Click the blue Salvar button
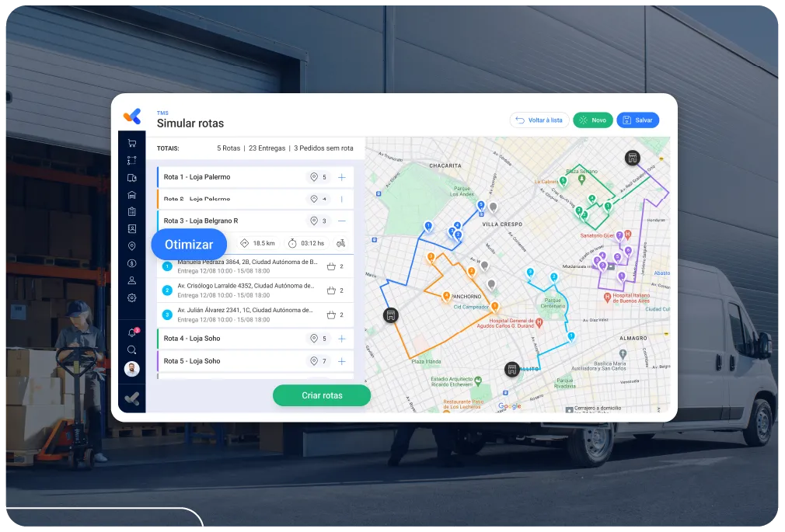 coord(638,120)
